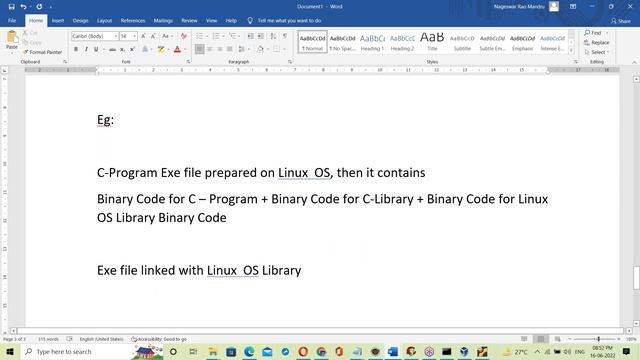Apply the No Spacing style
This screenshot has width=640, height=360.
[342, 42]
